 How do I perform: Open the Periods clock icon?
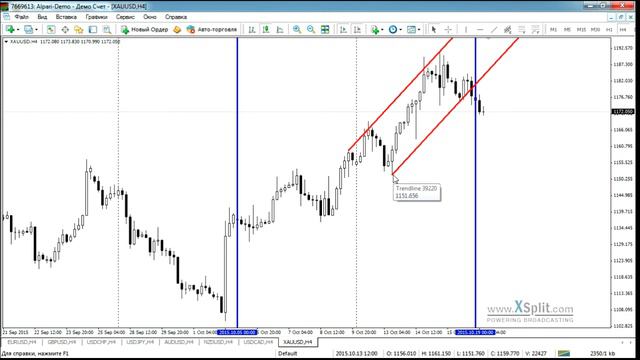[x=393, y=29]
